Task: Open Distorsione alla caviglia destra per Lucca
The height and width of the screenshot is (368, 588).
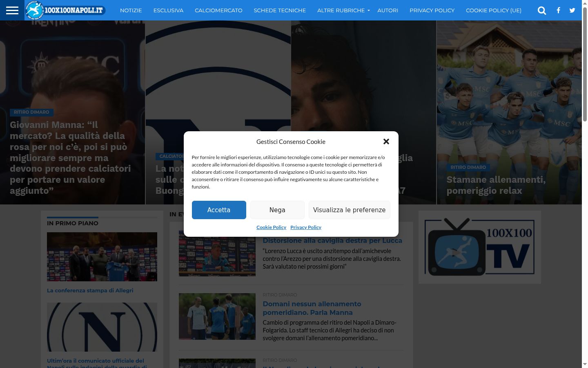Action: (x=332, y=240)
